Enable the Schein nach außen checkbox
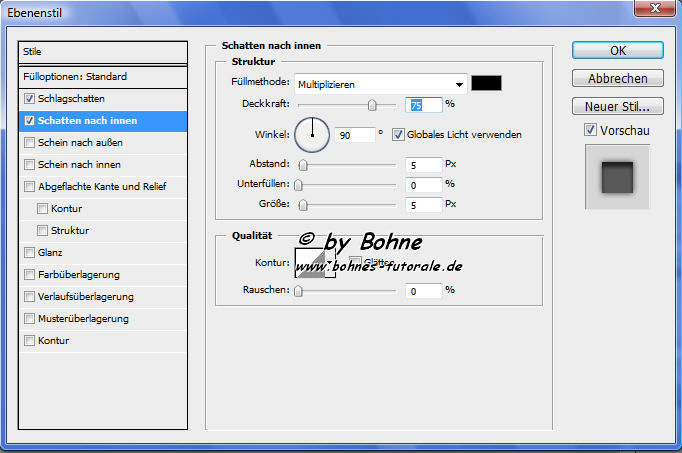The image size is (682, 453). tap(29, 143)
